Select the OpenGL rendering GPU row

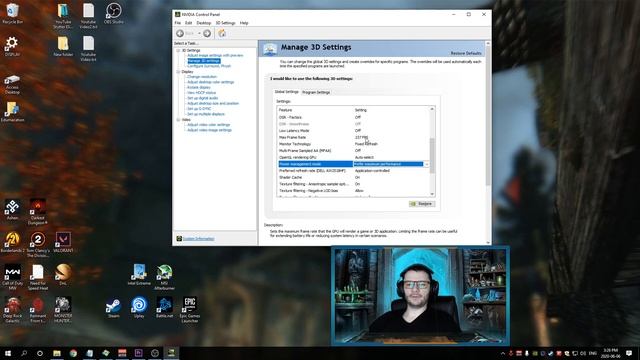pos(353,158)
